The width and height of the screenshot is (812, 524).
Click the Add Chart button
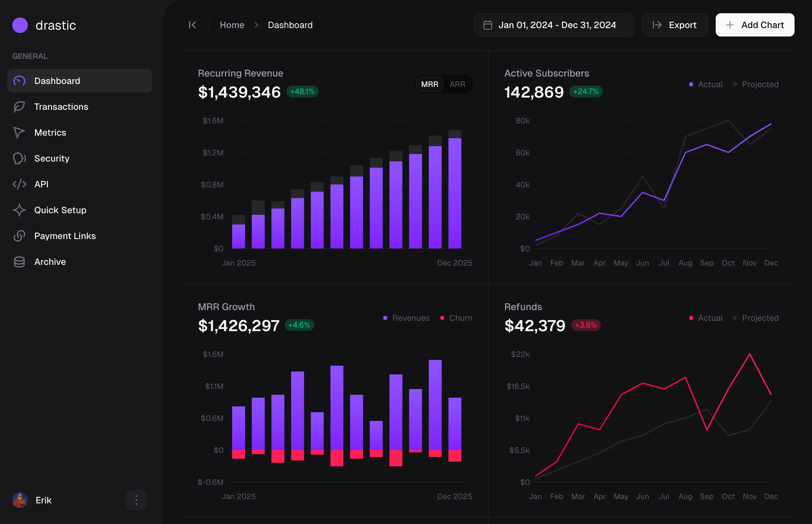754,25
